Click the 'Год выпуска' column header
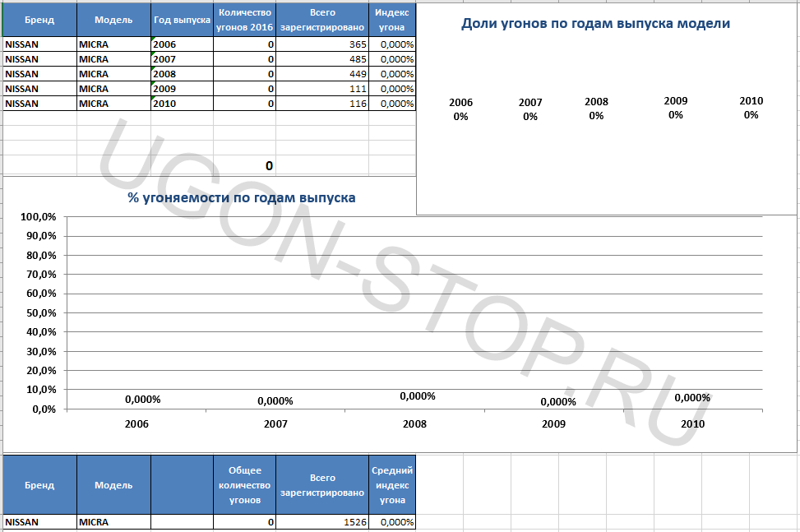Screen dimensions: 800x532 pos(183,20)
